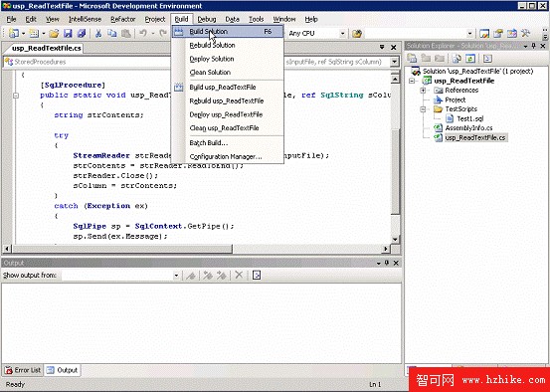Switch to the Error List tab
This screenshot has height=392, width=550.
tap(23, 370)
